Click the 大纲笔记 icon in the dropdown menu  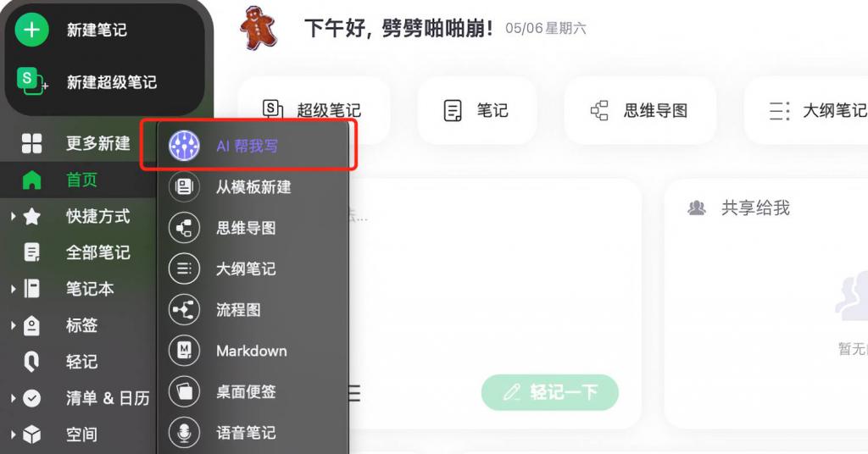[x=184, y=269]
